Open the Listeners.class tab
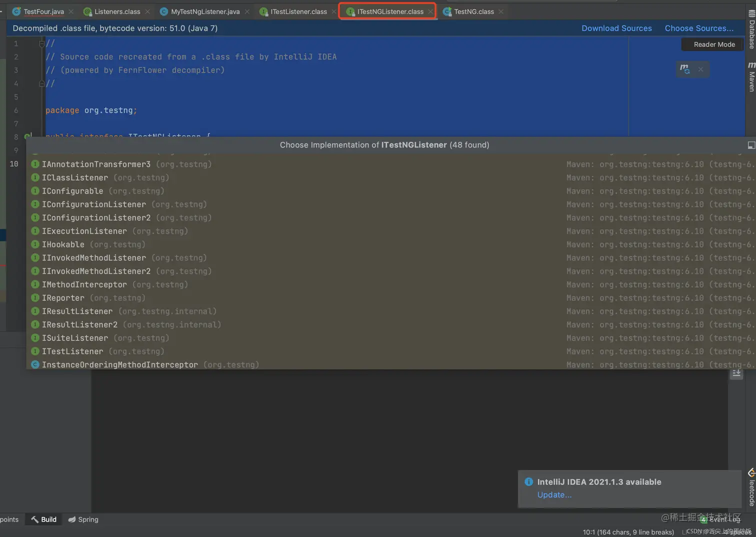756x537 pixels. pyautogui.click(x=117, y=11)
